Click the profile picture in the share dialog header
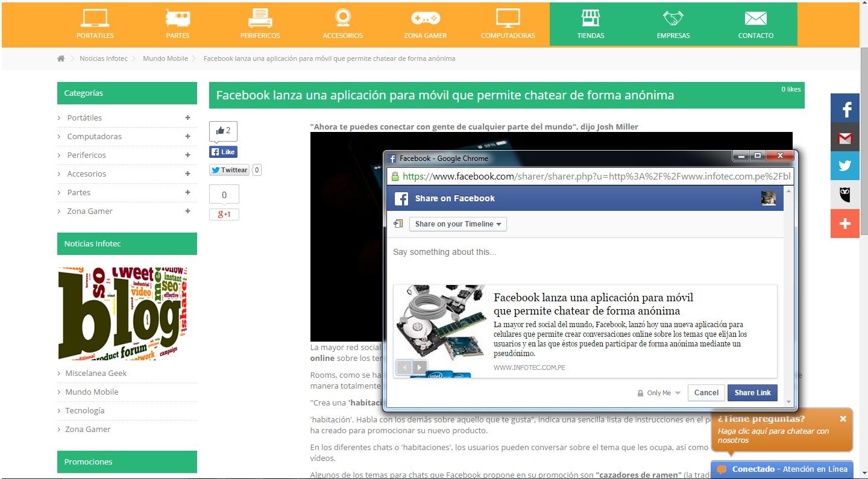Image resolution: width=868 pixels, height=479 pixels. point(769,198)
